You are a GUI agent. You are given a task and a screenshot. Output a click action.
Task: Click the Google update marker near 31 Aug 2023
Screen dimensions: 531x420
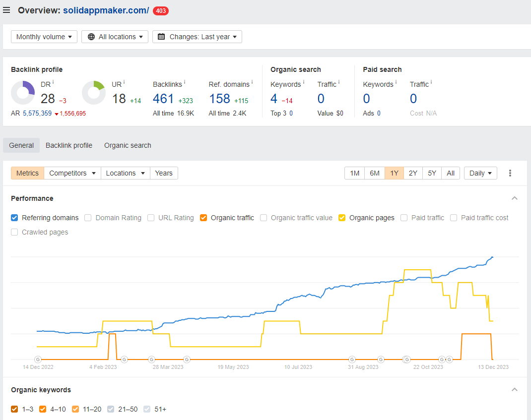352,359
